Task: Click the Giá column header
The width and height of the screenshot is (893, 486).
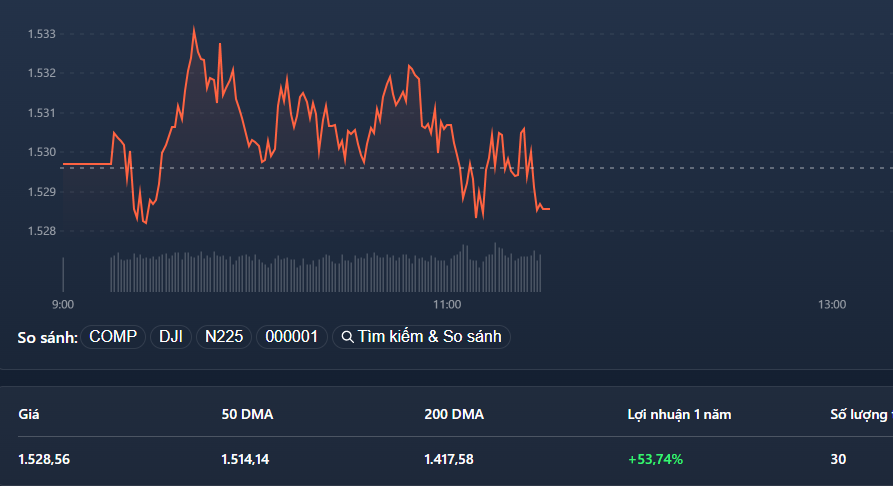Action: (28, 414)
